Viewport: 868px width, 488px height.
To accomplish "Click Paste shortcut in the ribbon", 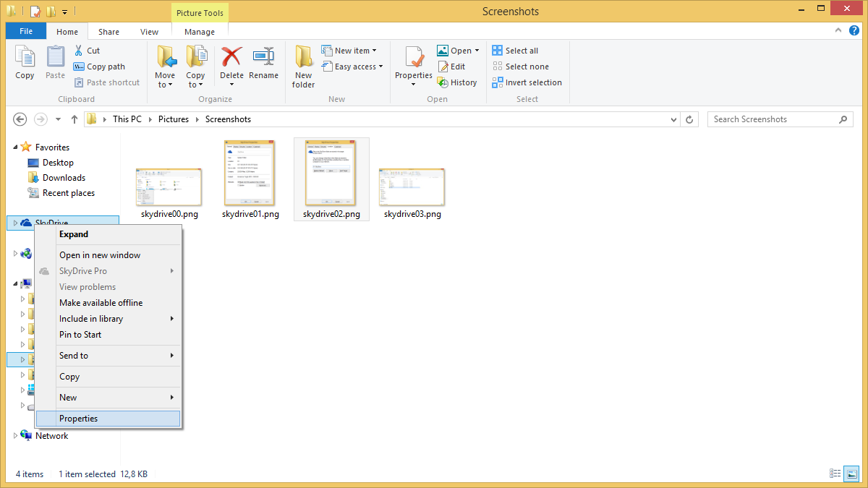I will 106,82.
